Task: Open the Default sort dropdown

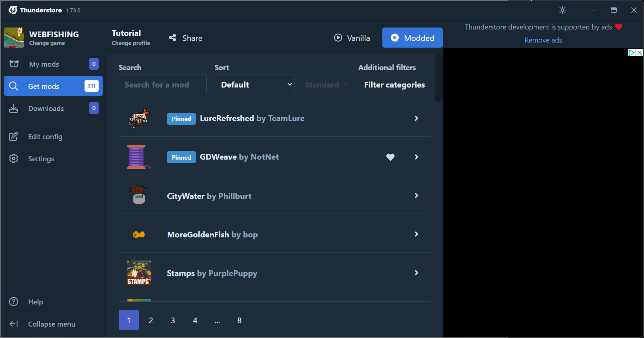Action: coord(255,84)
